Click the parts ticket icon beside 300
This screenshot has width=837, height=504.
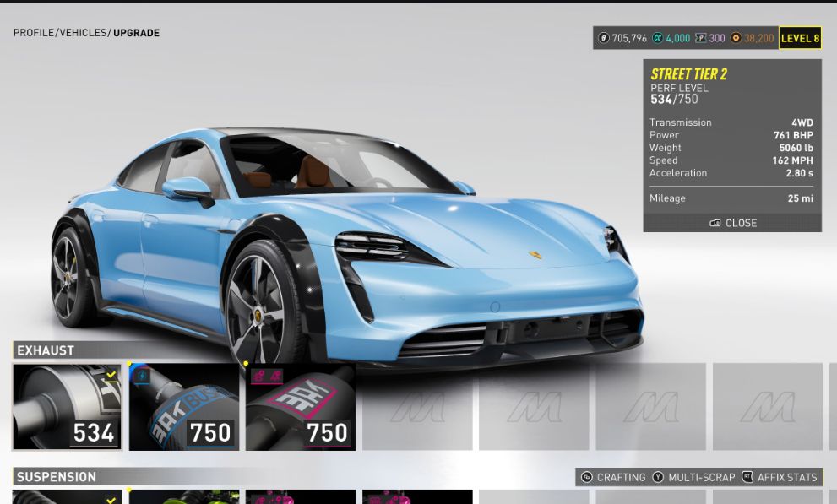(x=700, y=38)
